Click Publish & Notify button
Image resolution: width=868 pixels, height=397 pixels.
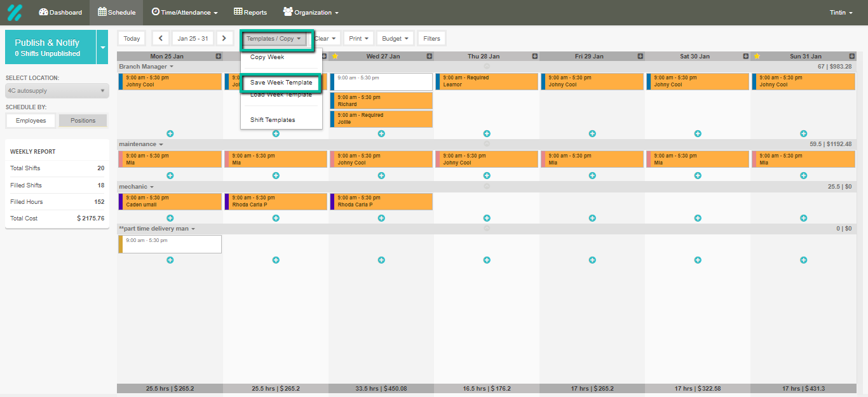click(x=50, y=47)
